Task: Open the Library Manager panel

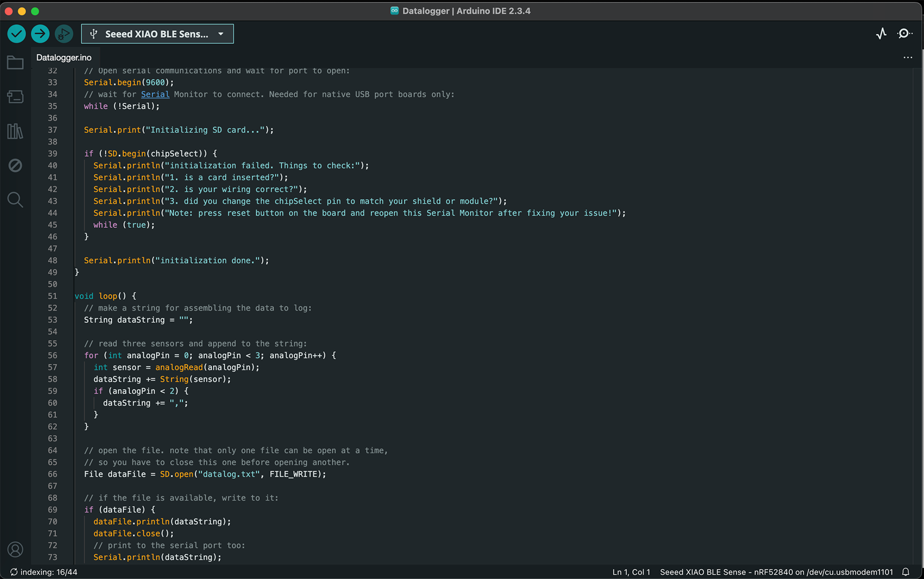Action: point(15,131)
